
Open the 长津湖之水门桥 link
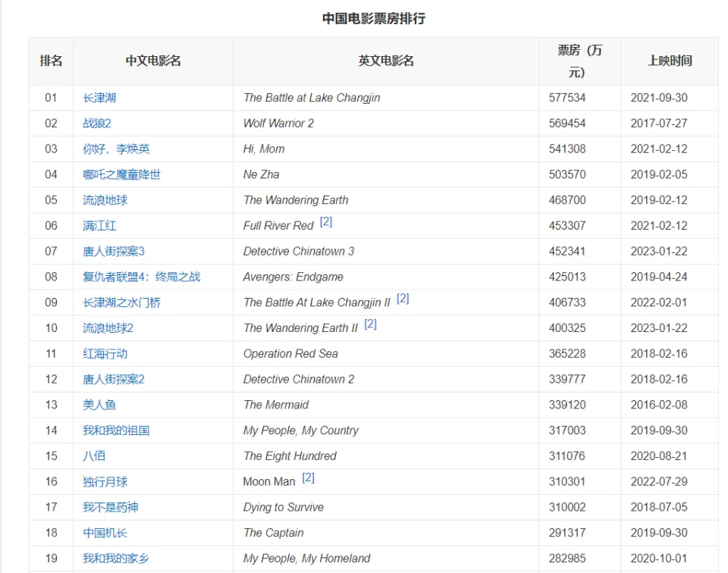click(x=121, y=302)
